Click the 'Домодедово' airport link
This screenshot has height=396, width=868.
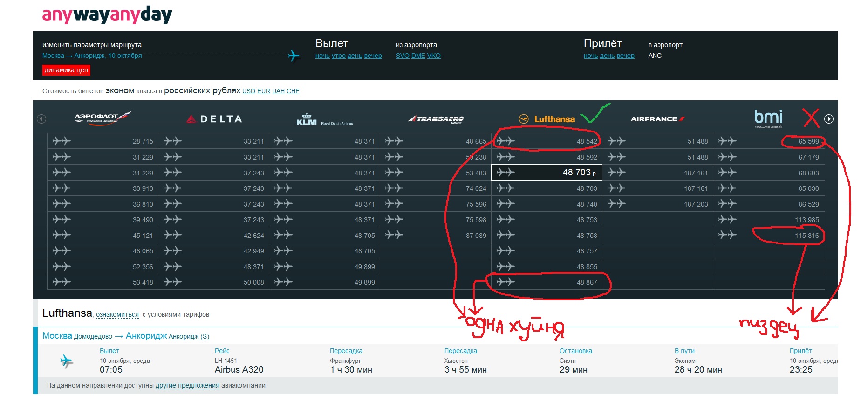click(x=93, y=337)
